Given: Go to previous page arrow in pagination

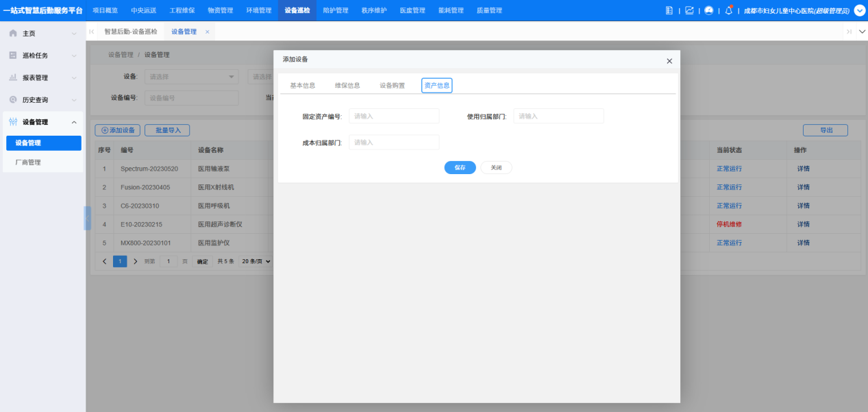Looking at the screenshot, I should pyautogui.click(x=105, y=261).
